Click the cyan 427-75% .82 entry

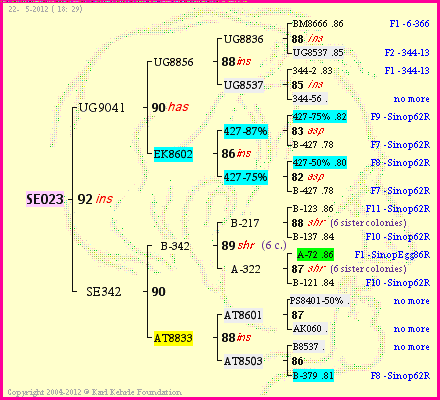point(320,117)
